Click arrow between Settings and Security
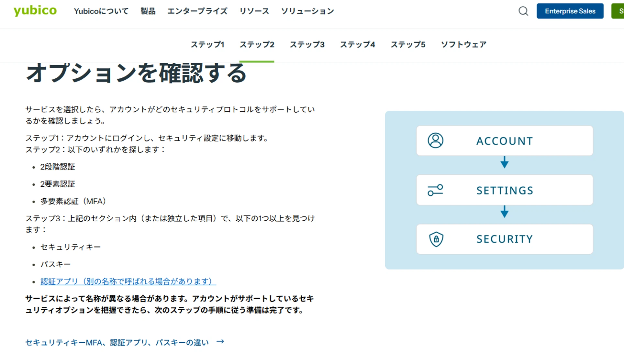This screenshot has width=624, height=364. pos(504,212)
